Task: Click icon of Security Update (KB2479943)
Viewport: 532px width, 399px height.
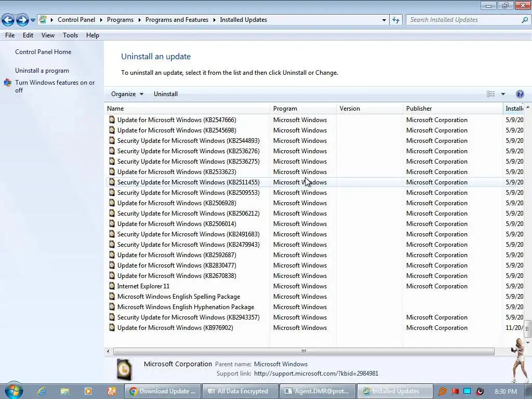Action: tap(112, 245)
